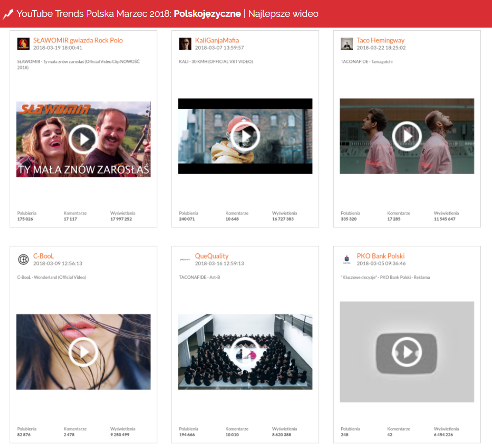Image resolution: width=492 pixels, height=448 pixels.
Task: Open SŁAWOMIR gwiazda Rock Polo channel link
Action: [x=78, y=40]
